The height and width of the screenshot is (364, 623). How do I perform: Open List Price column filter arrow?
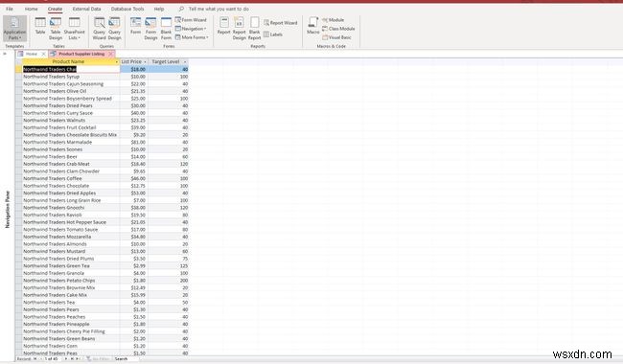[145, 62]
